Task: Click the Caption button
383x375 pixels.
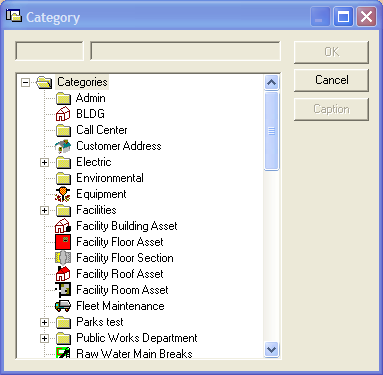Action: (331, 109)
